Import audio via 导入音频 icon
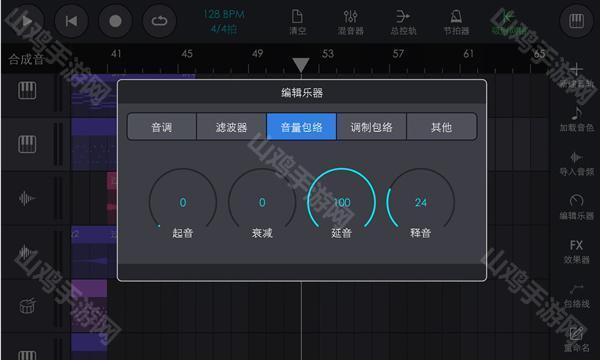This screenshot has width=600, height=360. (577, 164)
